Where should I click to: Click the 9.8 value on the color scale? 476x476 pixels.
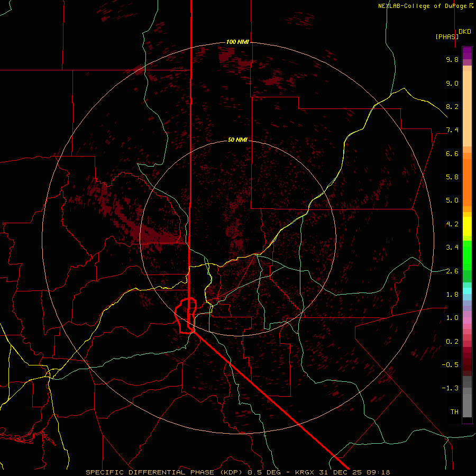click(452, 59)
